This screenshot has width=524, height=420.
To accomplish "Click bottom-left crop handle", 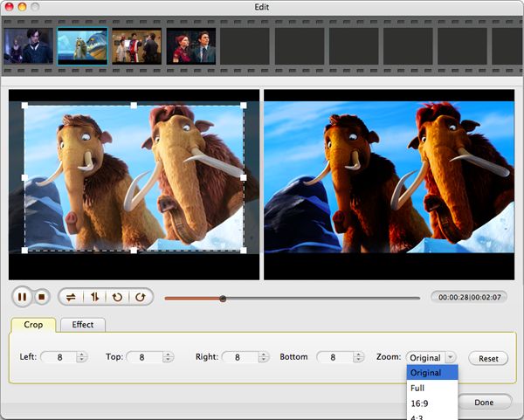I will pyautogui.click(x=24, y=250).
